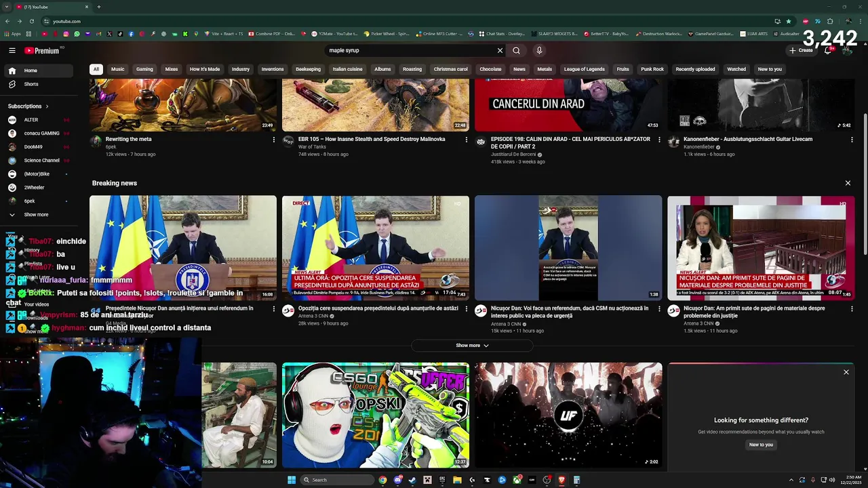Open the reporter courtroom news thumbnail

tap(761, 248)
